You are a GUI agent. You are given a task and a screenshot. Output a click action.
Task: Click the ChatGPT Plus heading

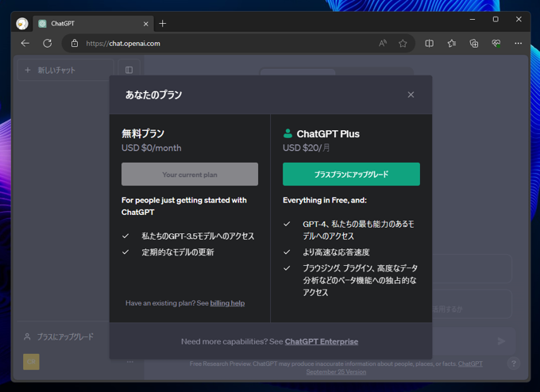click(x=328, y=133)
